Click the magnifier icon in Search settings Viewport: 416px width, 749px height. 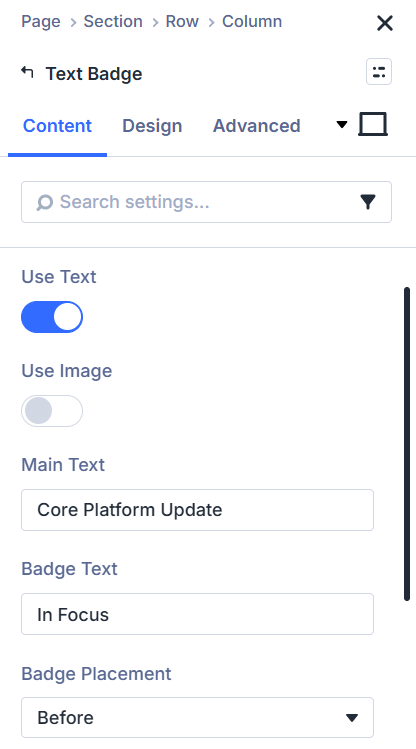[x=44, y=203]
